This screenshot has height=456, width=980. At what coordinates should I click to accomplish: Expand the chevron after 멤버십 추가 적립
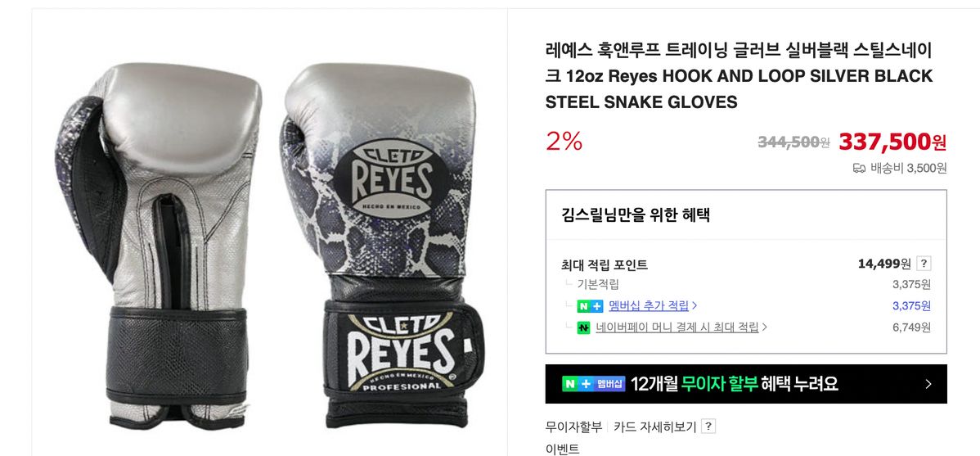point(695,306)
